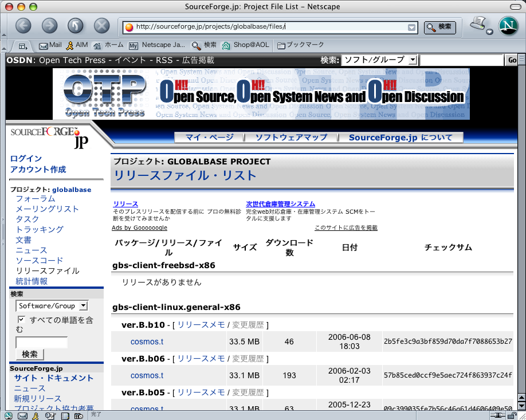Image resolution: width=526 pixels, height=420 pixels.
Task: Click the OSDN top search text field
Action: (x=462, y=60)
